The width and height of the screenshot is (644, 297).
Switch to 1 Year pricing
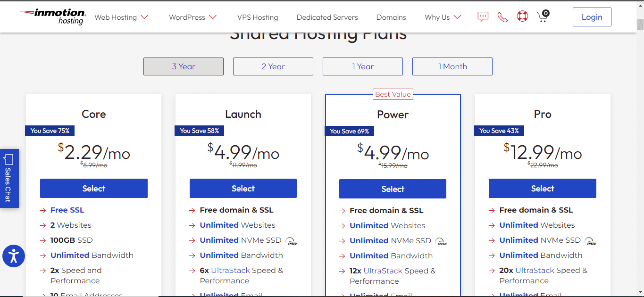[362, 66]
